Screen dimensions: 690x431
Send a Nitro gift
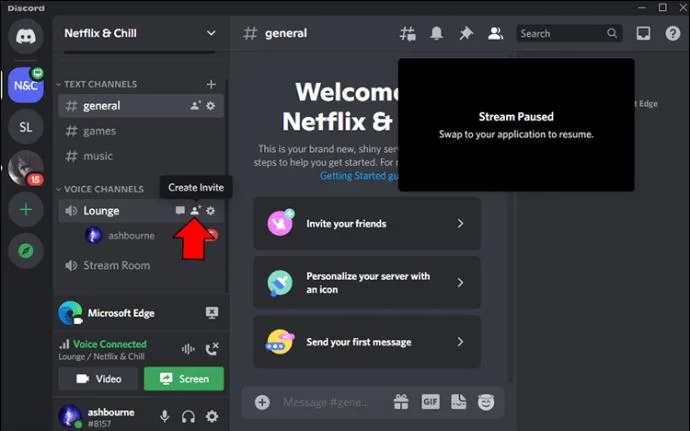tap(401, 402)
